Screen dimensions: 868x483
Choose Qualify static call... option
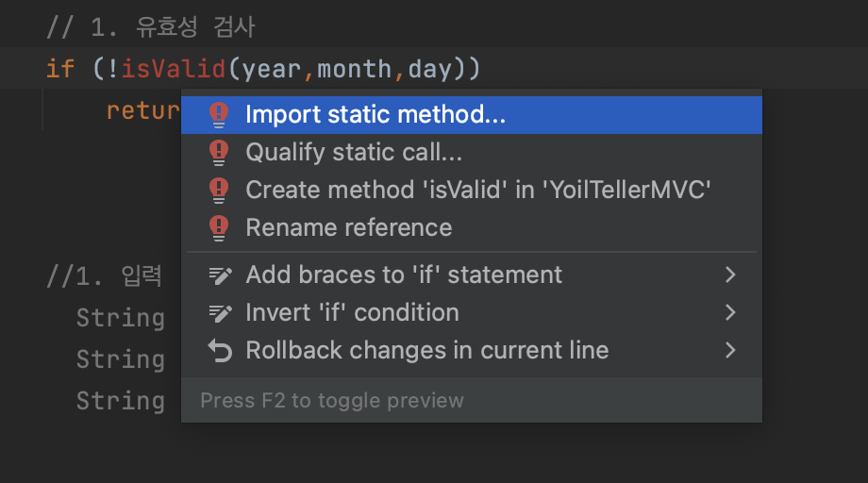click(x=472, y=152)
